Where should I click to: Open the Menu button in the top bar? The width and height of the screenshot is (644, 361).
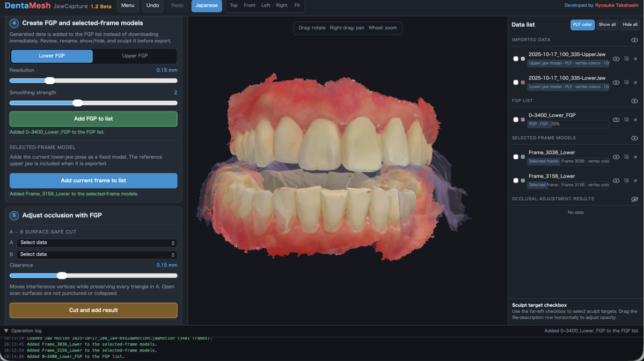[x=128, y=6]
